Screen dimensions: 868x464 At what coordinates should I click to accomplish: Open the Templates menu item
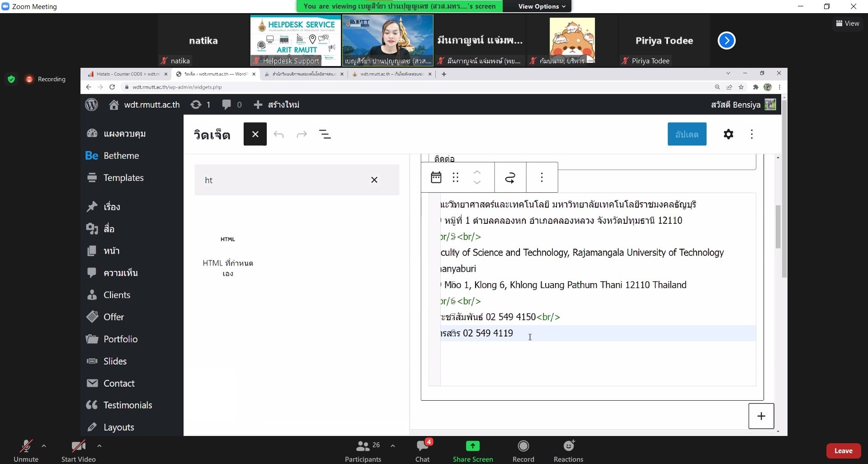[115, 178]
